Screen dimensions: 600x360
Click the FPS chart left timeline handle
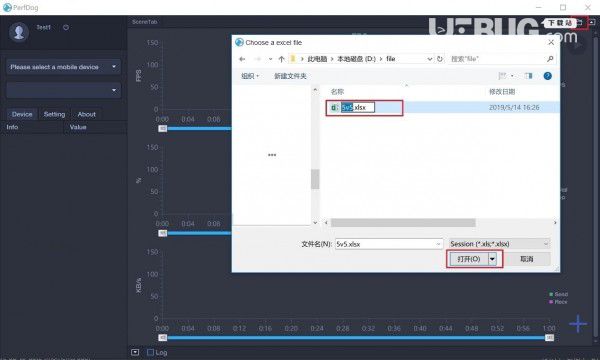pos(163,129)
